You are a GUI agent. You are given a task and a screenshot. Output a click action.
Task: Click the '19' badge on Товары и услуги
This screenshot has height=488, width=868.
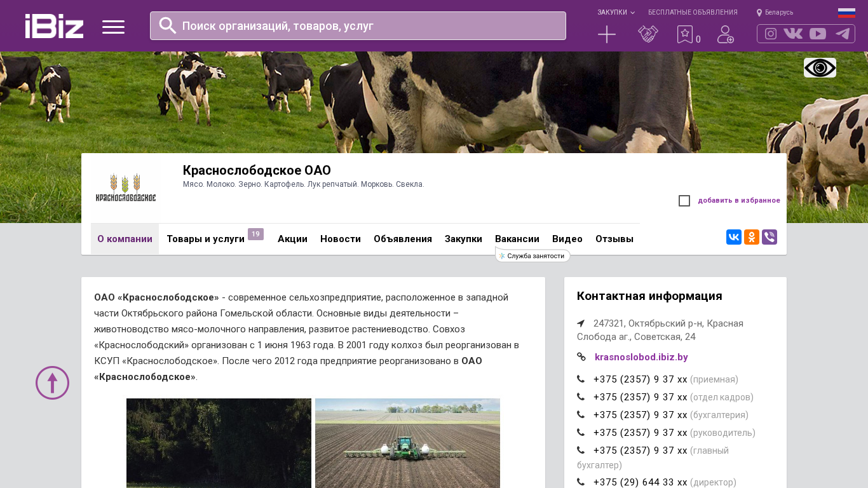click(x=255, y=234)
